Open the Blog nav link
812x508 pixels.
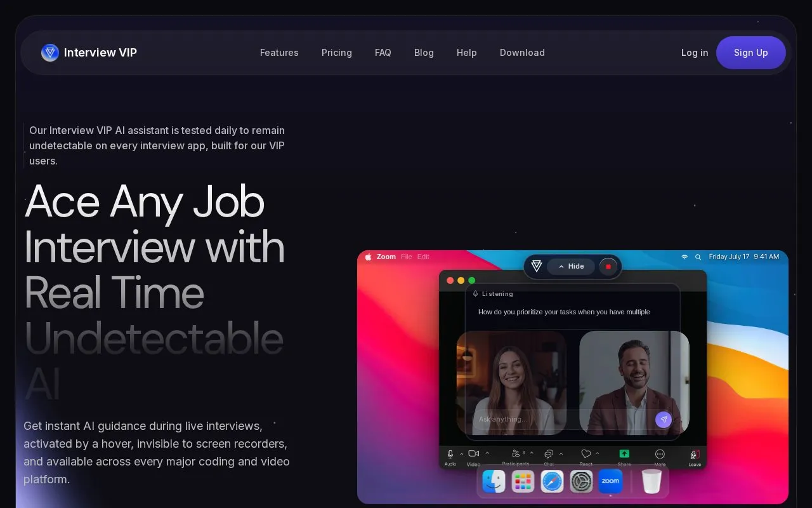click(x=424, y=53)
